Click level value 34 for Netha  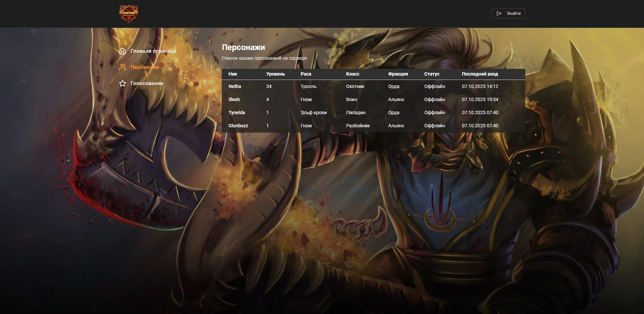tap(269, 86)
